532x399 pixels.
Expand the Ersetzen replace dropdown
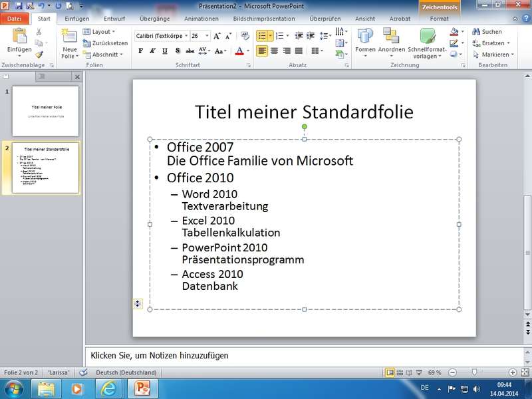pos(508,43)
